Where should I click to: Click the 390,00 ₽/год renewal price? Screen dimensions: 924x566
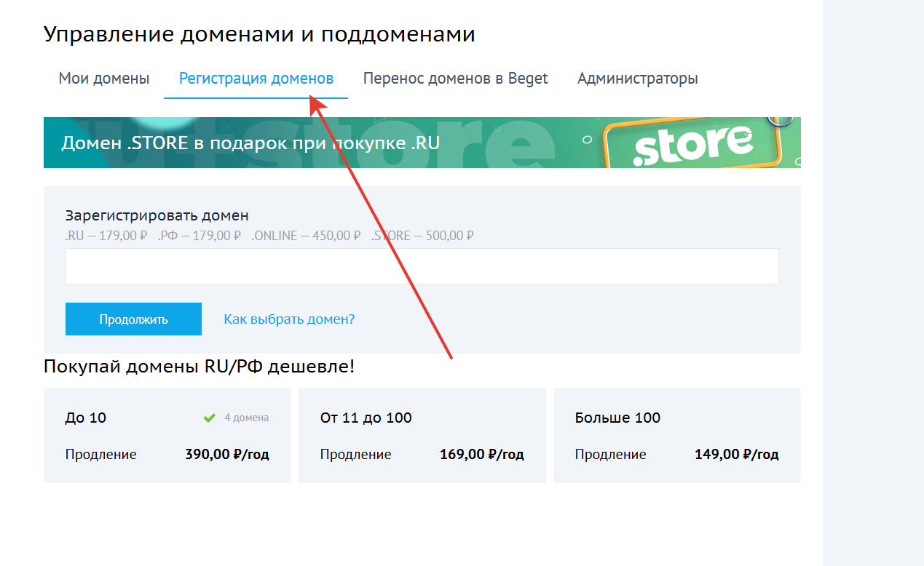pyautogui.click(x=227, y=455)
